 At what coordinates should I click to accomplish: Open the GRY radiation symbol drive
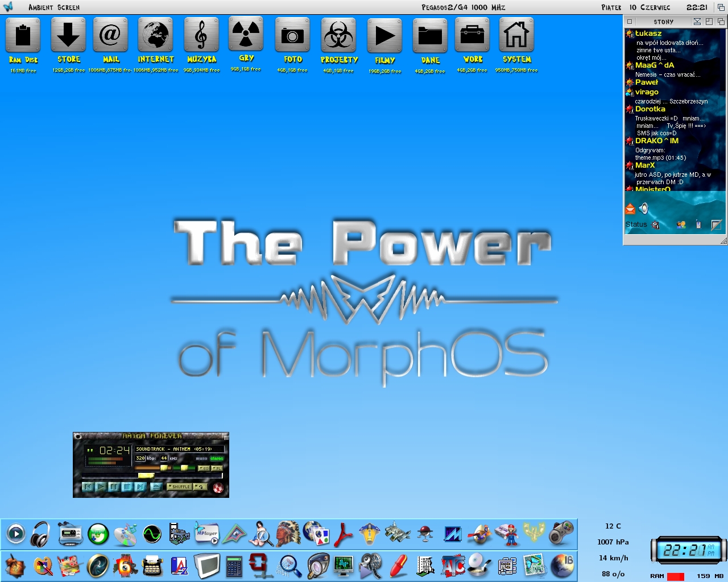pyautogui.click(x=246, y=34)
